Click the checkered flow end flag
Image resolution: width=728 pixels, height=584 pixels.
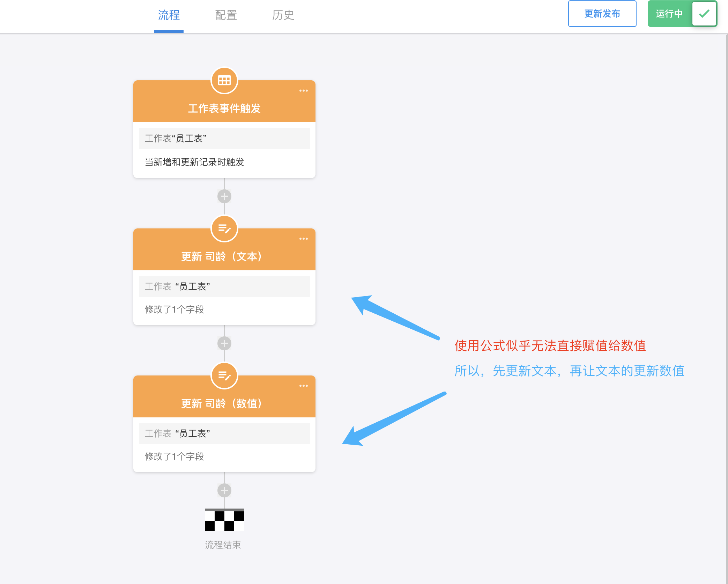coord(224,520)
